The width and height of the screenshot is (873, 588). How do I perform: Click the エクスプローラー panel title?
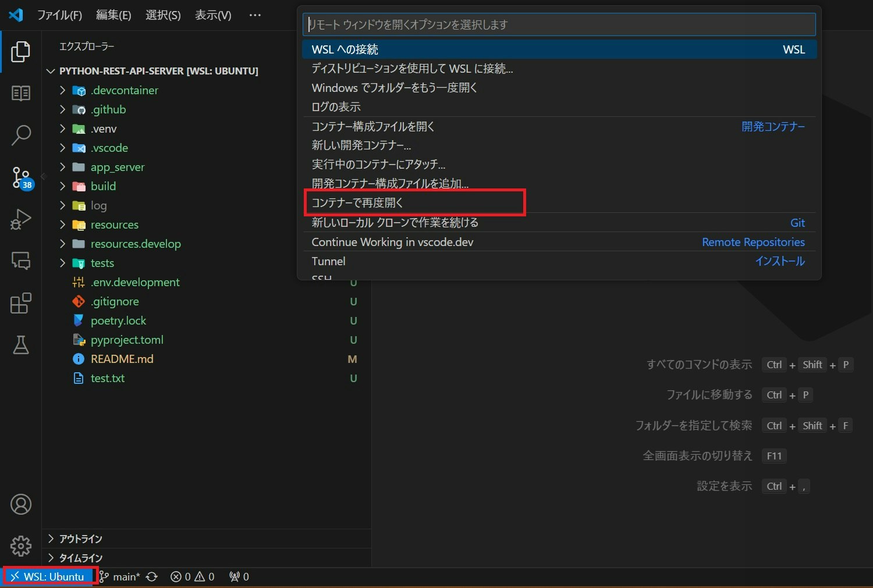[x=87, y=47]
